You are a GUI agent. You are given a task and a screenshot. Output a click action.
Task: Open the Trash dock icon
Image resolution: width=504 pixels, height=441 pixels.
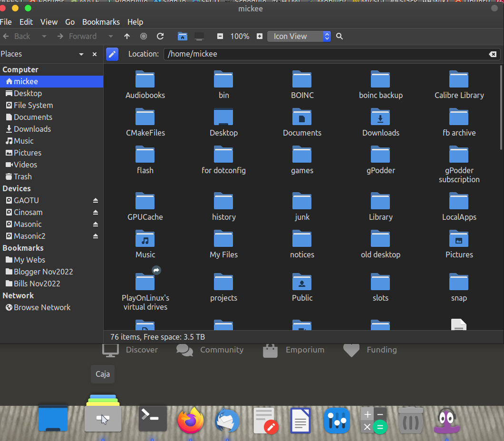(410, 420)
